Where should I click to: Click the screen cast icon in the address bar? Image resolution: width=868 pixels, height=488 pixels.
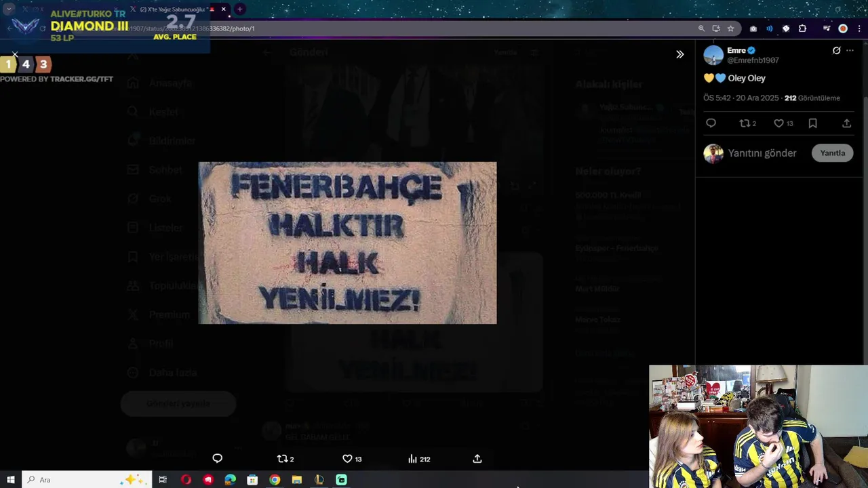pos(716,28)
